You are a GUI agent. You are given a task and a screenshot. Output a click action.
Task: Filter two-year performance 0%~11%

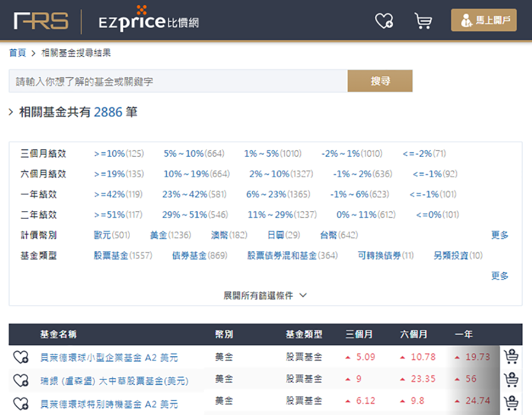(366, 215)
